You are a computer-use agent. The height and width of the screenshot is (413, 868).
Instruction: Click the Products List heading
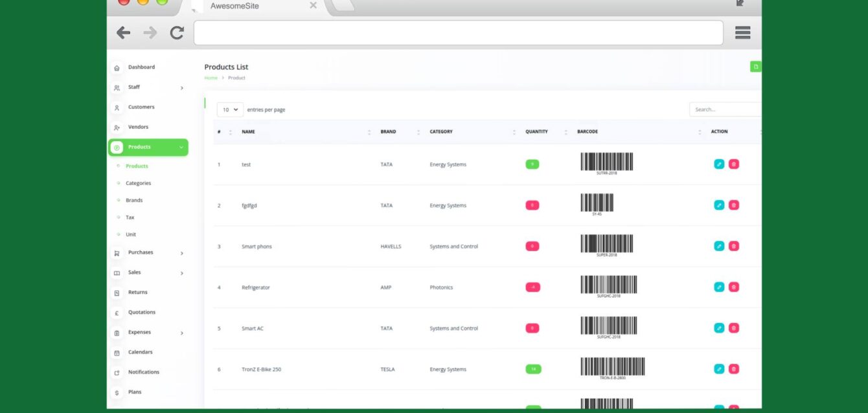226,67
